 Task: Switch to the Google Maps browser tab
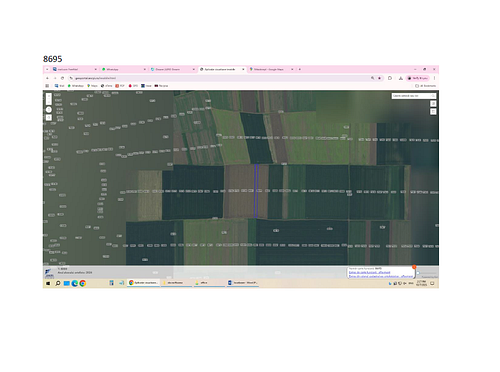tap(271, 69)
